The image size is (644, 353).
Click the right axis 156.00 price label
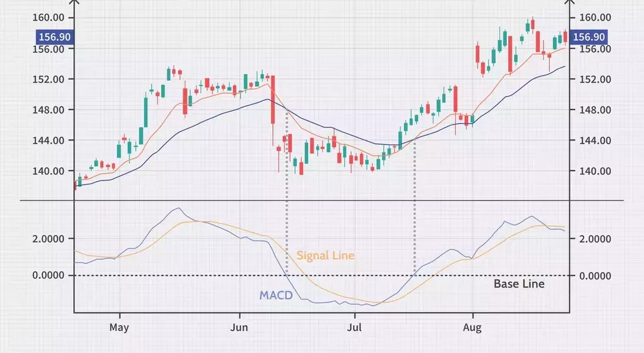pos(595,49)
